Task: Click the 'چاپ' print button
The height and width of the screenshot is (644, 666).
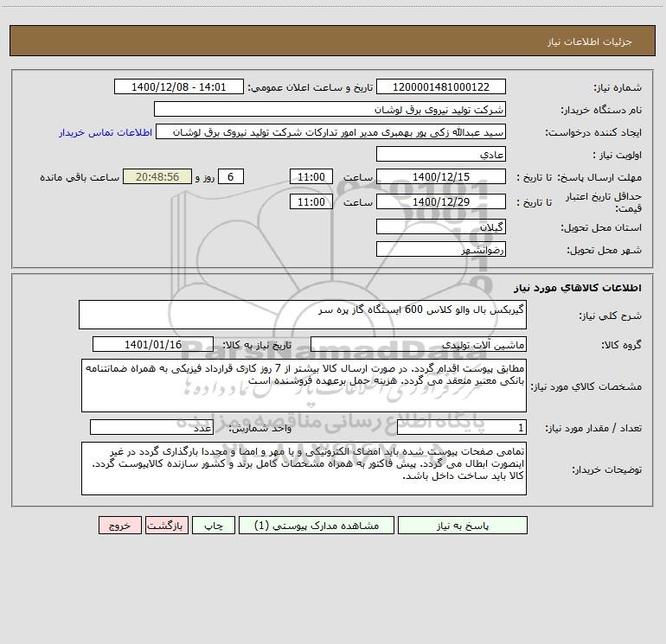Action: (214, 526)
